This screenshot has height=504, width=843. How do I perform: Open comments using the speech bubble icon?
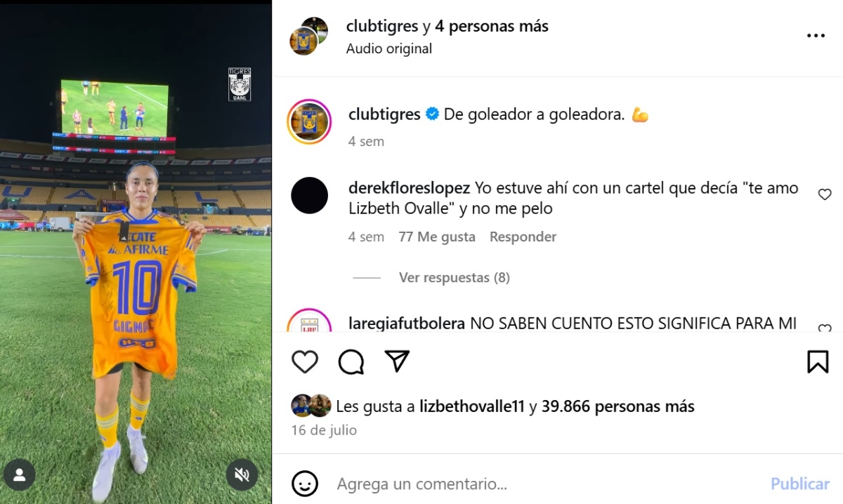(x=351, y=362)
